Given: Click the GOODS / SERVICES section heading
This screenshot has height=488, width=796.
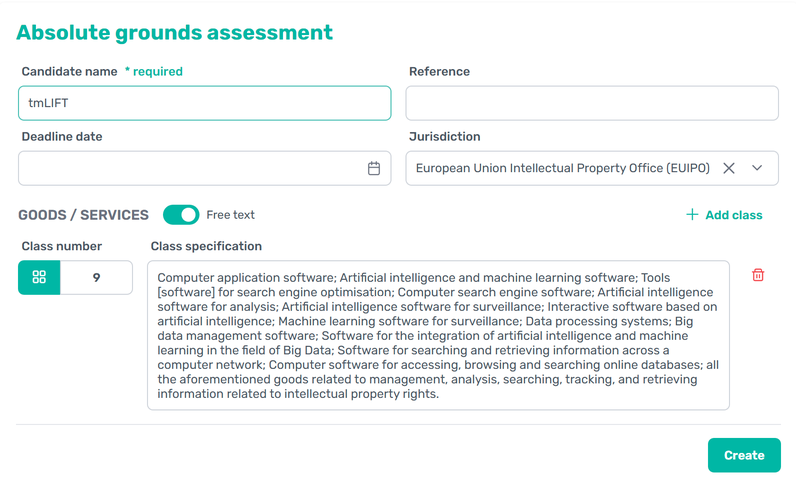Looking at the screenshot, I should [83, 215].
